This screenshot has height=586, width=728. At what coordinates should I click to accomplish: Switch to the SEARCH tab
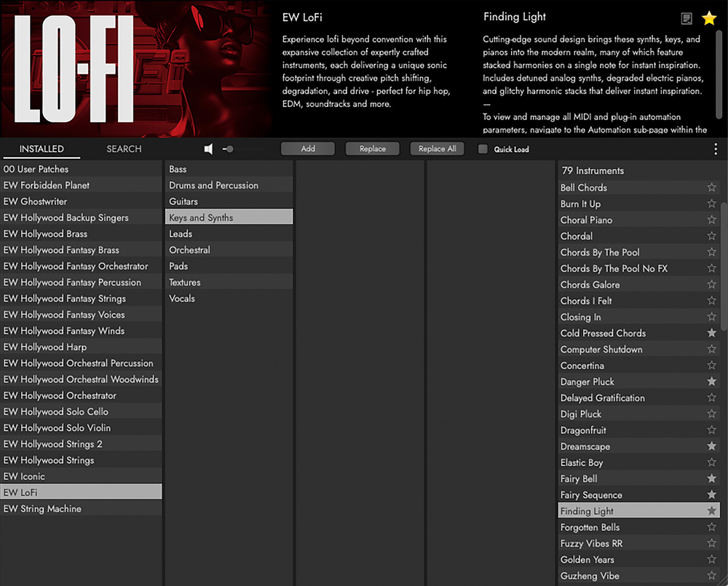(x=124, y=149)
